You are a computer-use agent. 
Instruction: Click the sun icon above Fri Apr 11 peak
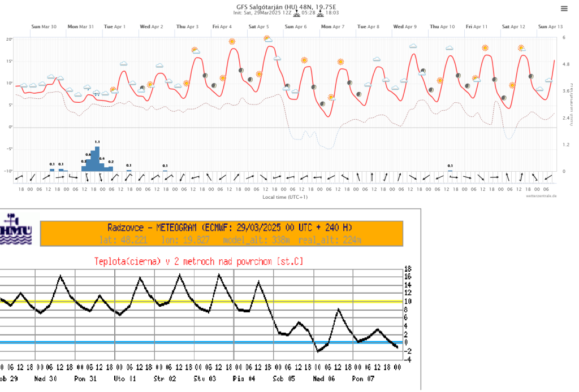tap(485, 48)
